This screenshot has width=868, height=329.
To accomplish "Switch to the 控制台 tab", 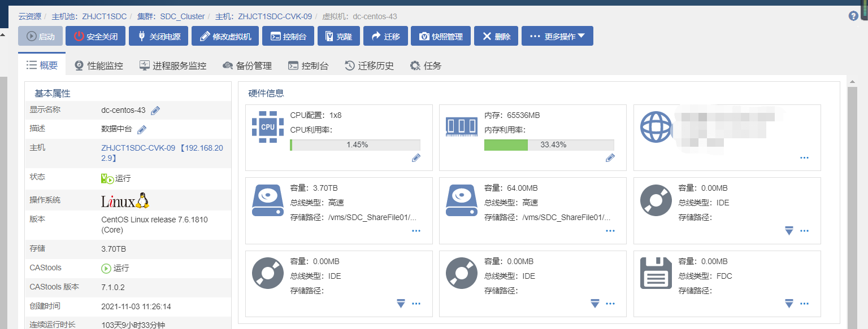I will tap(308, 65).
